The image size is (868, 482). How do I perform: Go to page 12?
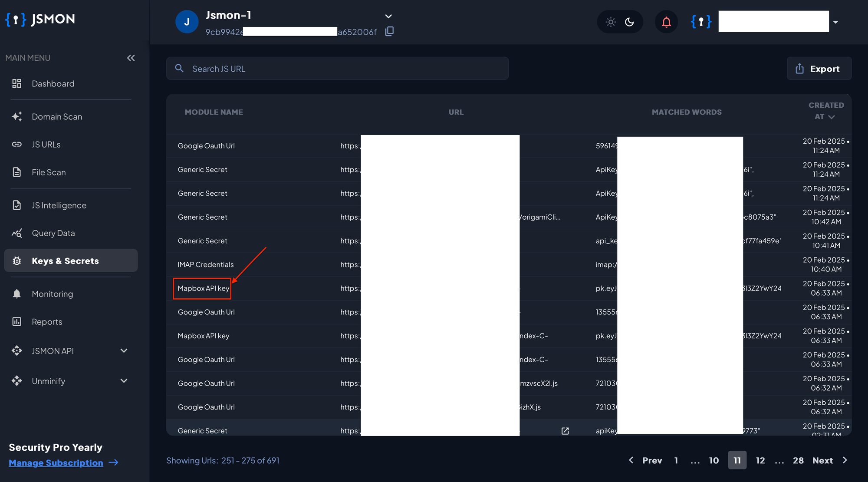760,461
